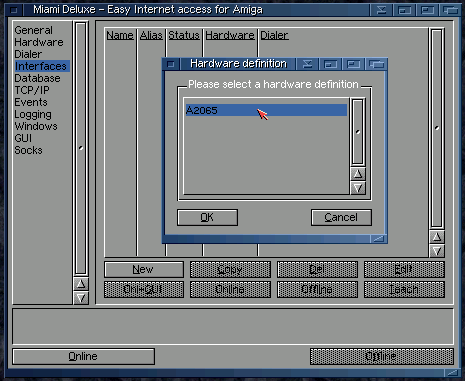The height and width of the screenshot is (381, 465).
Task: Click the up arrow below the settings category list
Action: pyautogui.click(x=81, y=284)
